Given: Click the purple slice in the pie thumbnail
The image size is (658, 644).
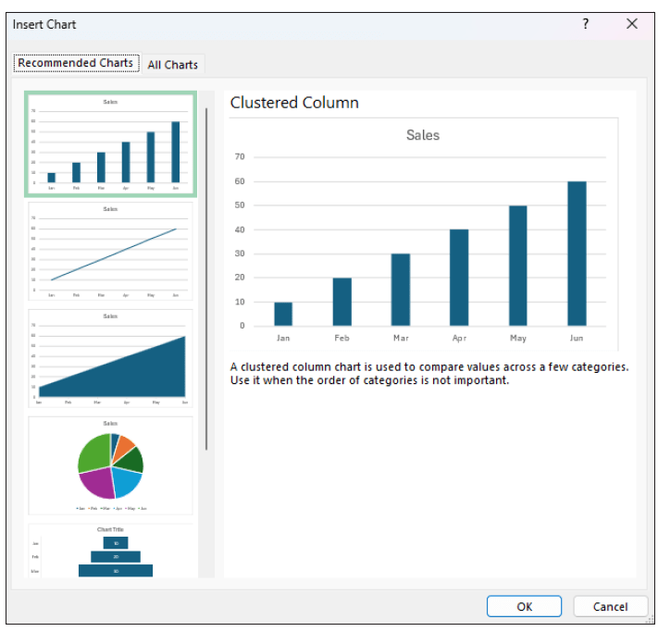Looking at the screenshot, I should click(95, 482).
